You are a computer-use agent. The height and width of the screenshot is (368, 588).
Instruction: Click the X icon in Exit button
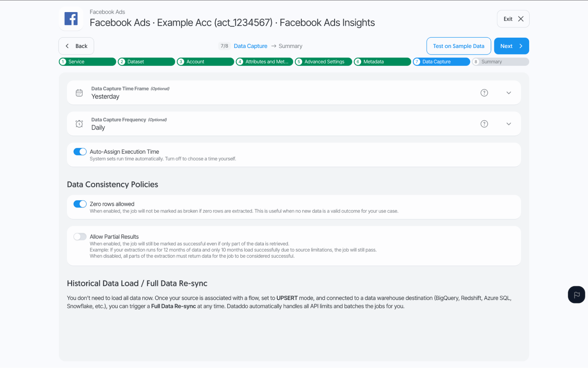(521, 19)
